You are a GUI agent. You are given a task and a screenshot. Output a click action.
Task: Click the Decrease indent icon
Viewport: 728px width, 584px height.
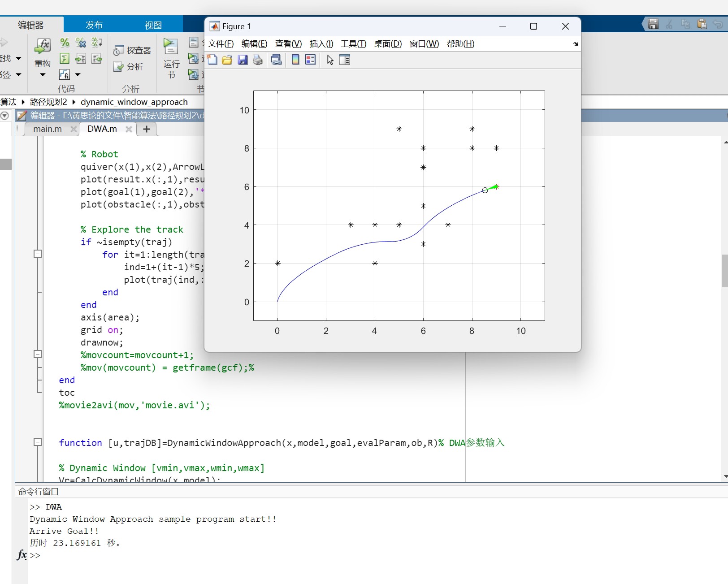pos(97,59)
